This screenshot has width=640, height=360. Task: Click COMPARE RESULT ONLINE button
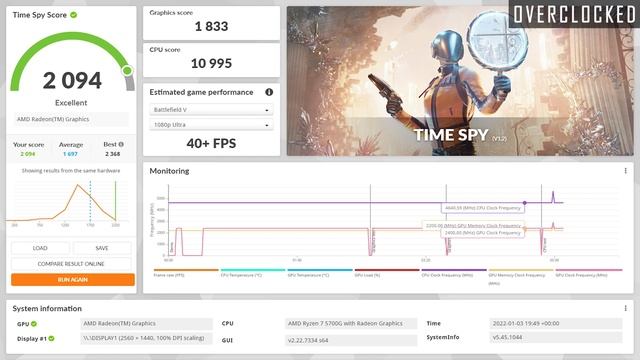[71, 264]
